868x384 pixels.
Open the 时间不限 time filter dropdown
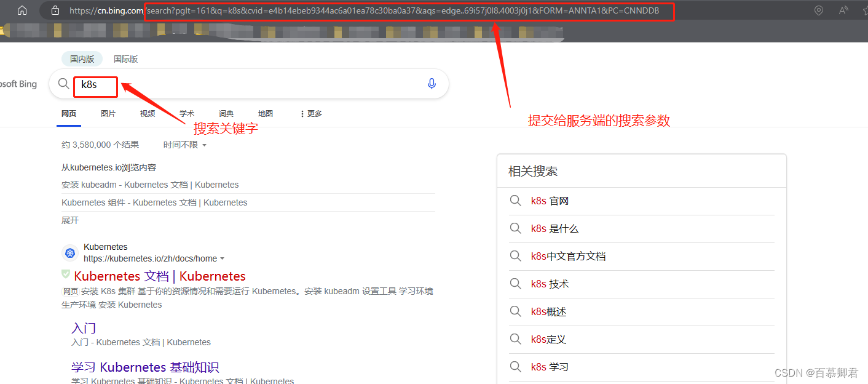click(184, 145)
